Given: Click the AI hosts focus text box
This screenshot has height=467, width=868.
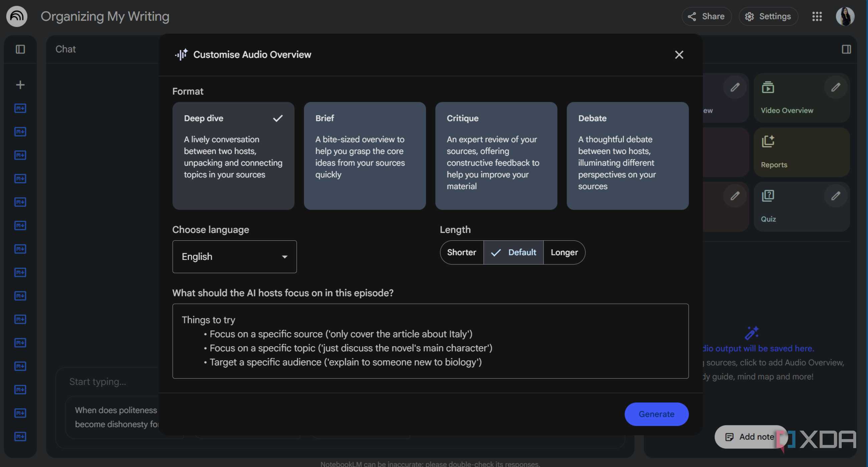Looking at the screenshot, I should click(430, 341).
